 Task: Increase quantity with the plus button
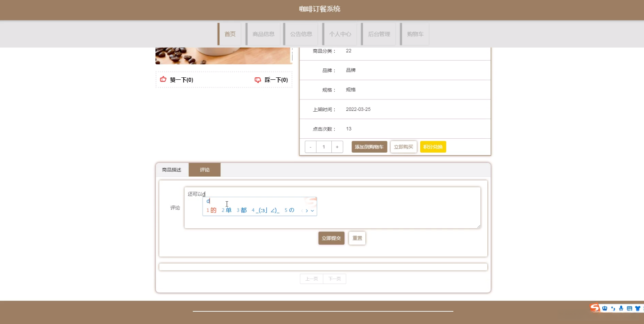(337, 147)
